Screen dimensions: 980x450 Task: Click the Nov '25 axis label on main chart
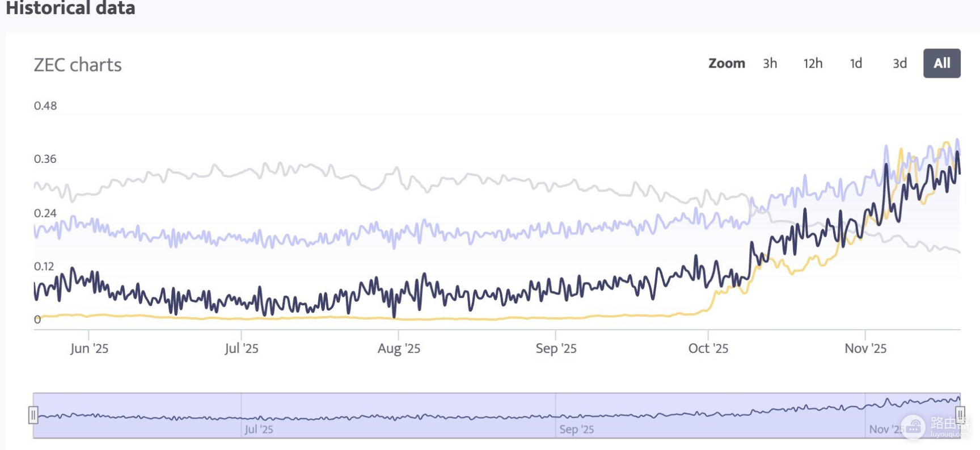865,348
